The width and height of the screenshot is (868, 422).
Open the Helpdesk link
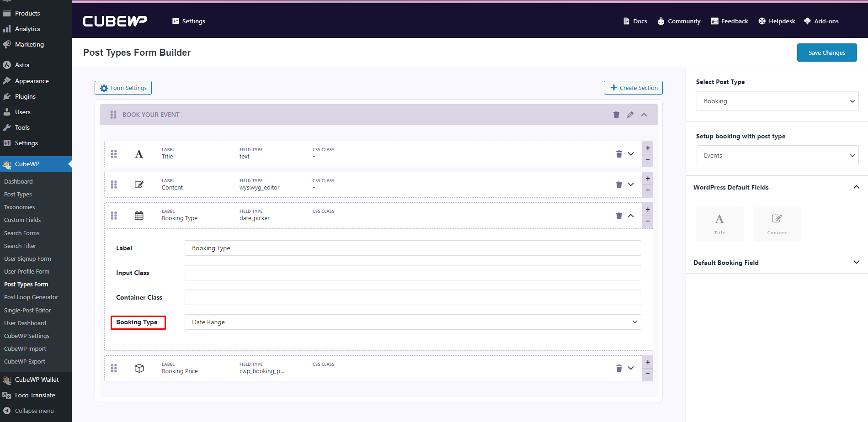pyautogui.click(x=777, y=21)
